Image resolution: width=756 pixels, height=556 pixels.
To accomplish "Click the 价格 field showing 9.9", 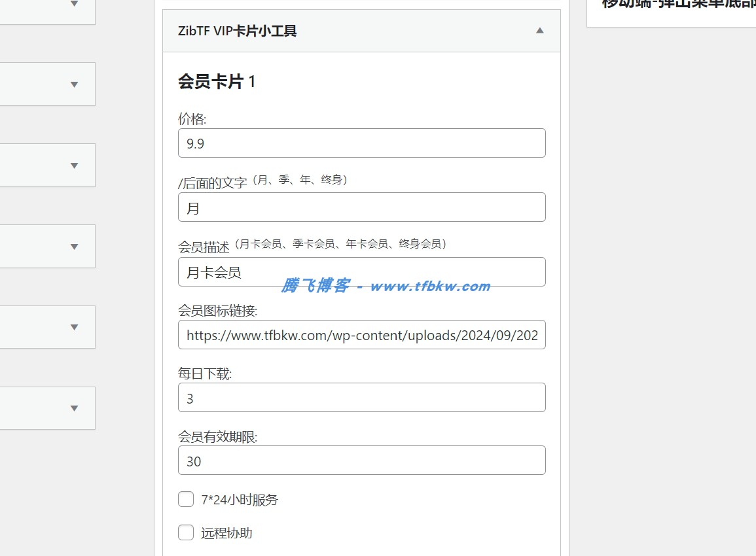I will click(362, 143).
